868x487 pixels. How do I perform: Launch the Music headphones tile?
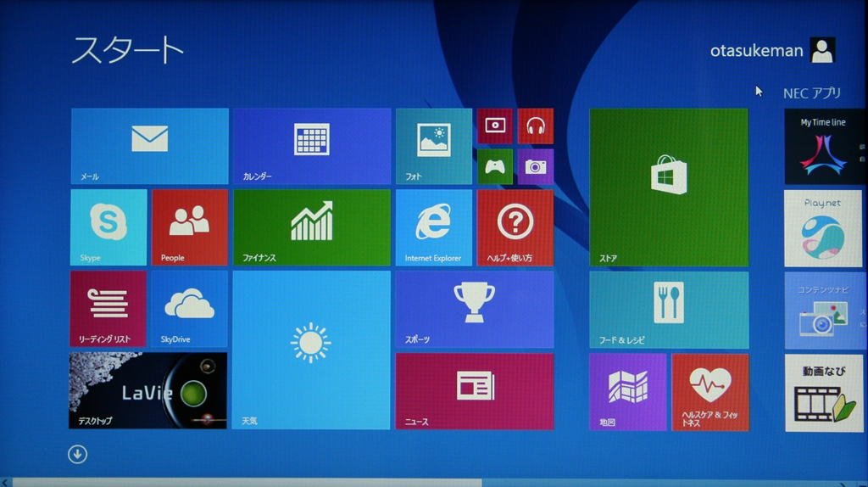coord(536,126)
